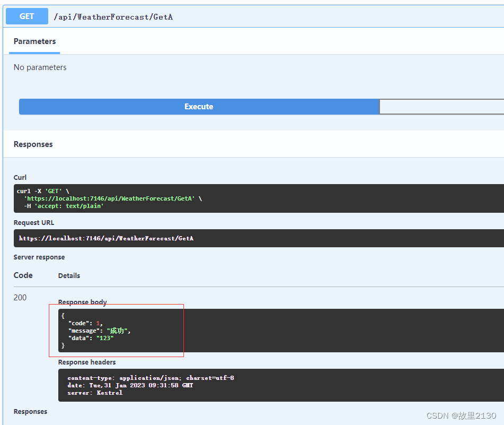Click the Execute button
Screen dimensions: 504x425
pos(199,106)
